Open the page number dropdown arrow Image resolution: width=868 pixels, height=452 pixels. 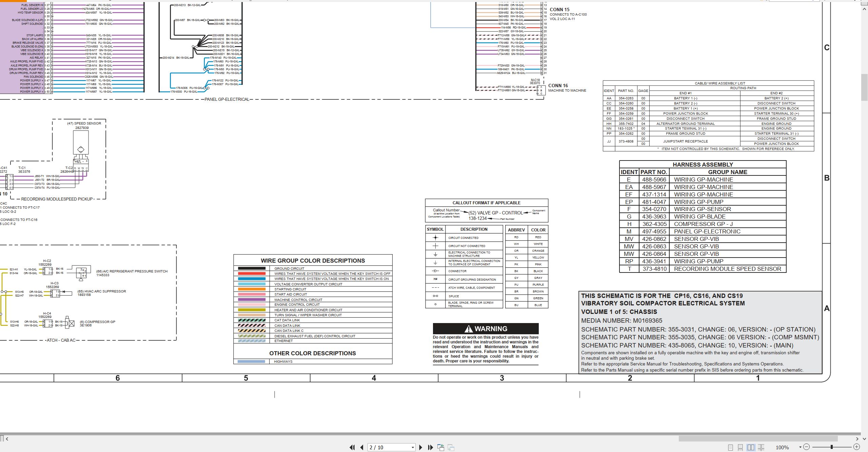(413, 448)
